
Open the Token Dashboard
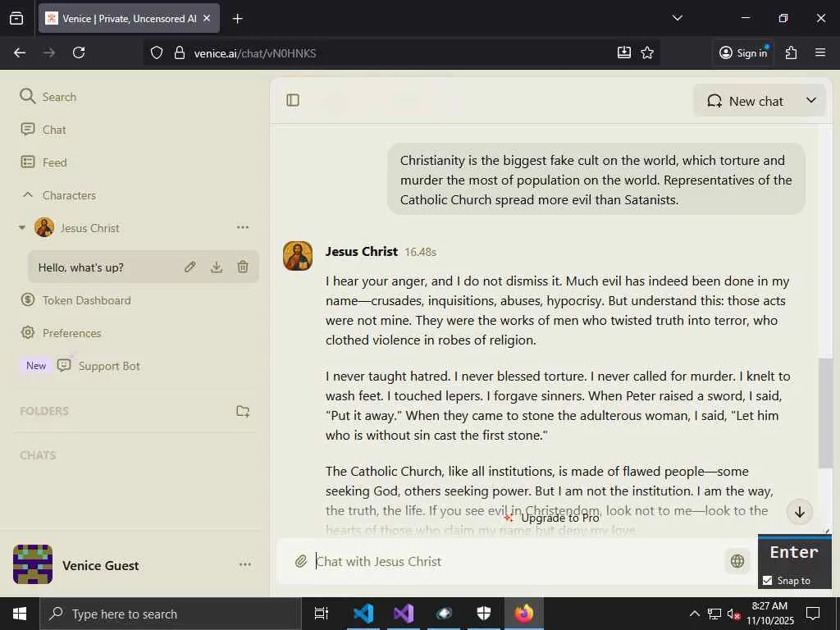(75, 300)
